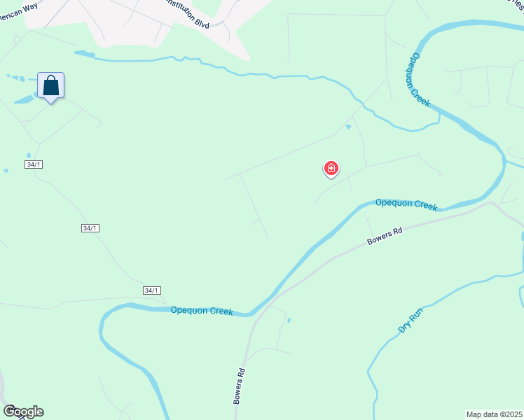Select the red medical facility marker
The width and height of the screenshot is (524, 420).
331,169
